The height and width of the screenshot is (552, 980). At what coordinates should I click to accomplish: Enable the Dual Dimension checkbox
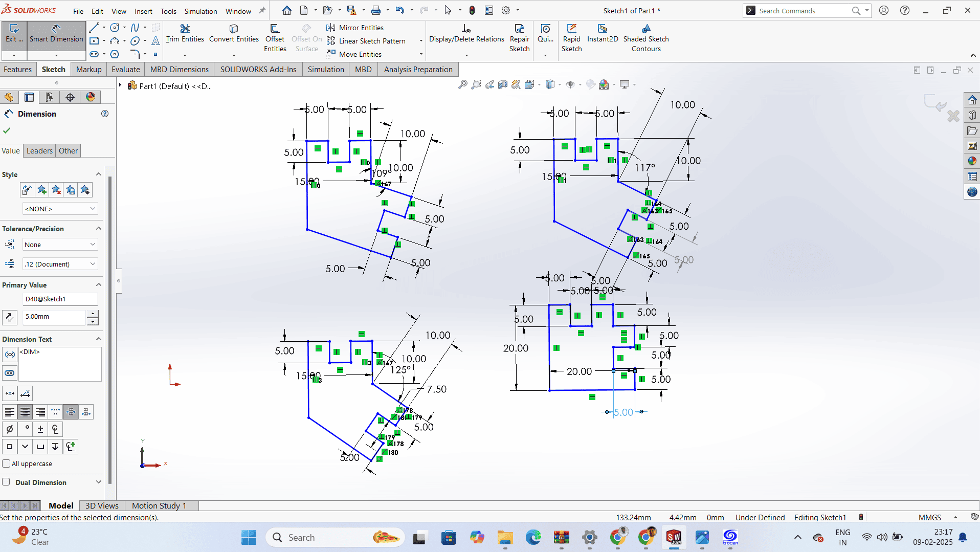[6, 482]
